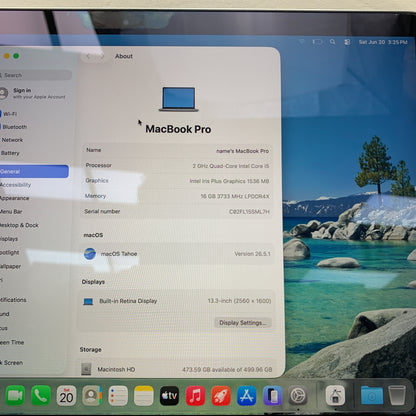Screen dimensions: 416x416
Task: Open iPhone Mirroring in Dock
Action: 272,395
